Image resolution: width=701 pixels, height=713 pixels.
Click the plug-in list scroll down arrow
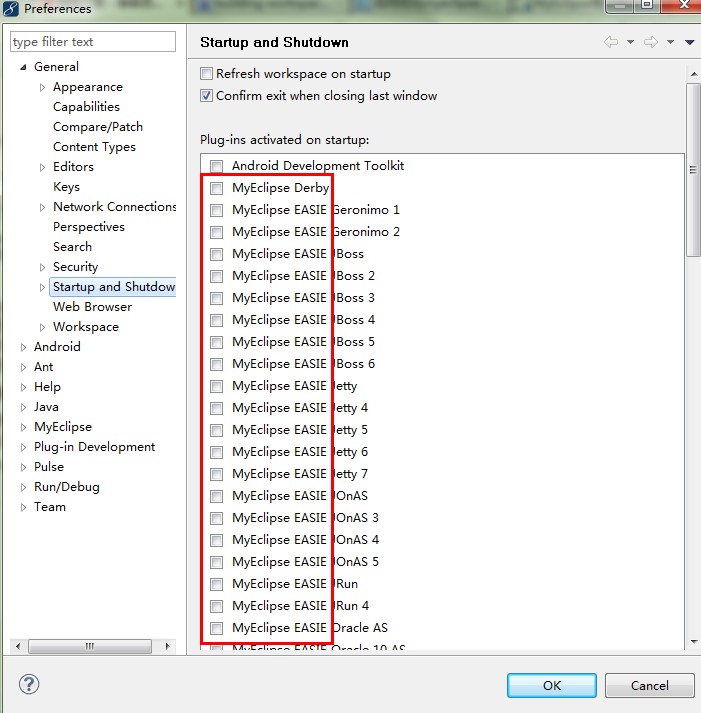(x=694, y=642)
